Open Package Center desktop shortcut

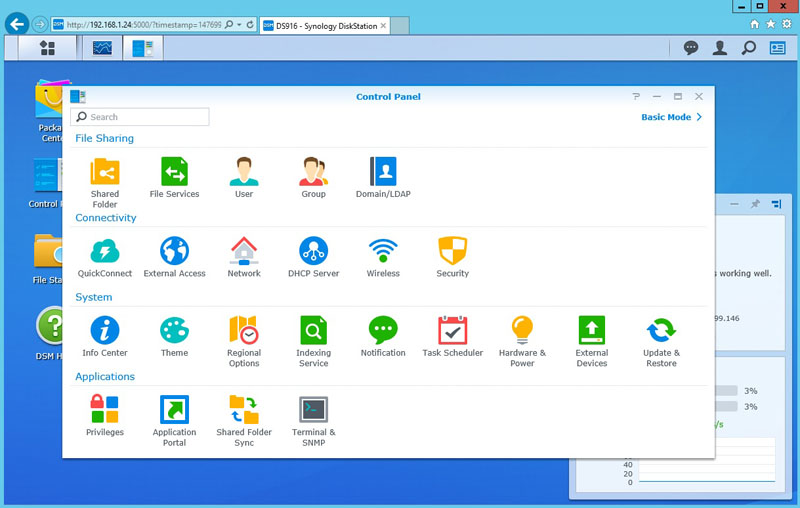click(x=49, y=111)
